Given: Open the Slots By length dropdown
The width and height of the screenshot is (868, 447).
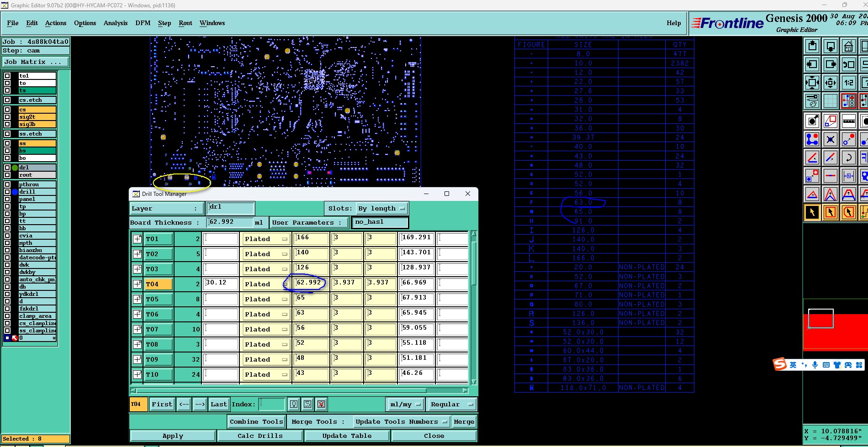Looking at the screenshot, I should pos(382,209).
